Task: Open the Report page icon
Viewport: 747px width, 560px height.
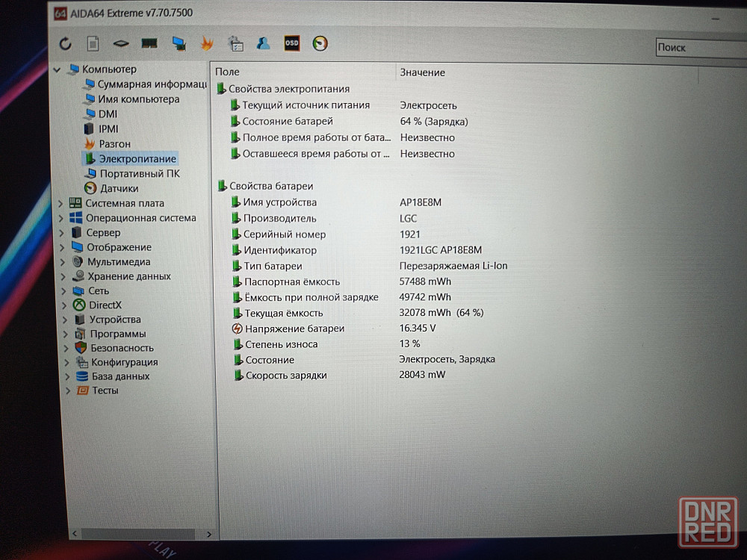Action: 93,44
